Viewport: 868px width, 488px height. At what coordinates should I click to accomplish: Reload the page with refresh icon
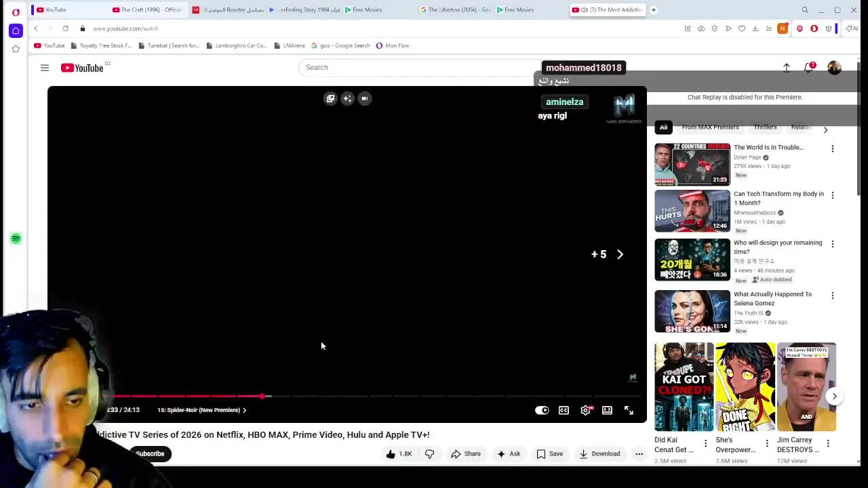65,28
